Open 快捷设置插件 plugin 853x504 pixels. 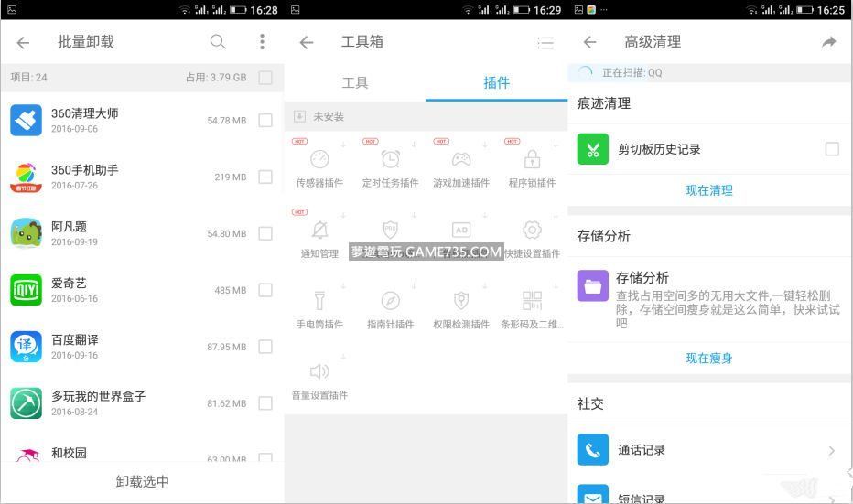tap(532, 237)
